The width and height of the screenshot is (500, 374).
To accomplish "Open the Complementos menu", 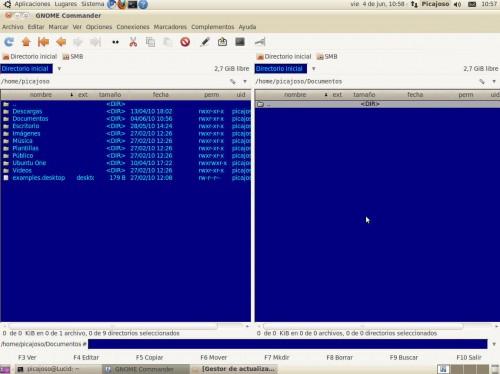I will click(213, 27).
